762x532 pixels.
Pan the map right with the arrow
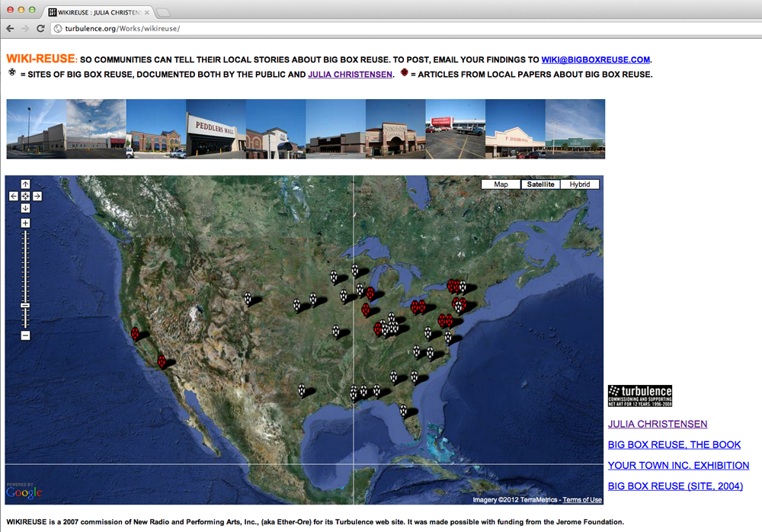37,197
